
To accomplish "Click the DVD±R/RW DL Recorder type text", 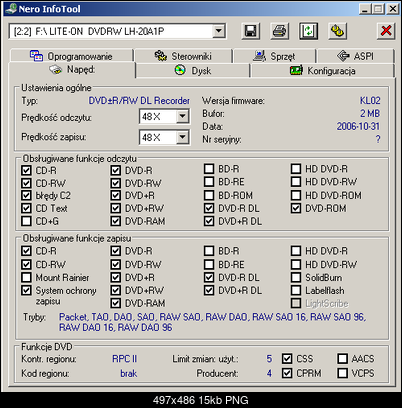I will [x=139, y=101].
